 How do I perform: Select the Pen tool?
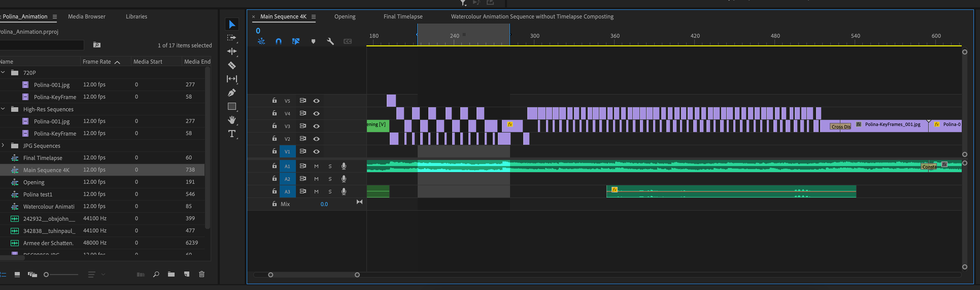tap(232, 93)
